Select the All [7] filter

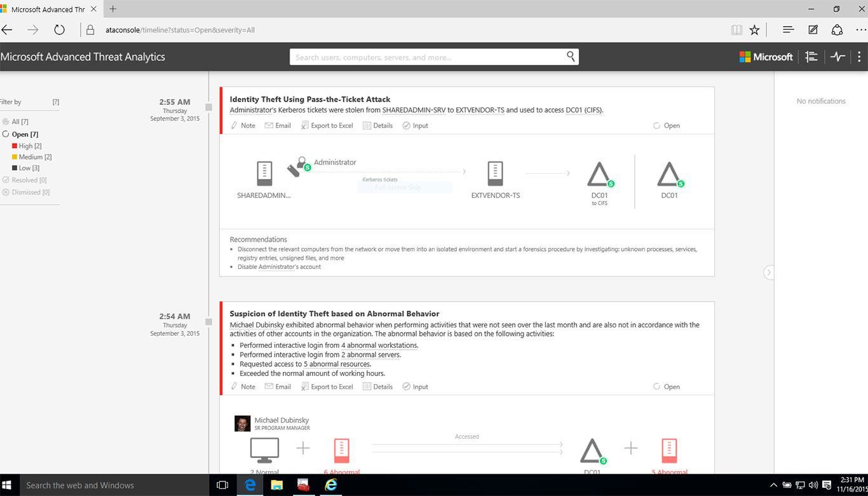tap(19, 121)
